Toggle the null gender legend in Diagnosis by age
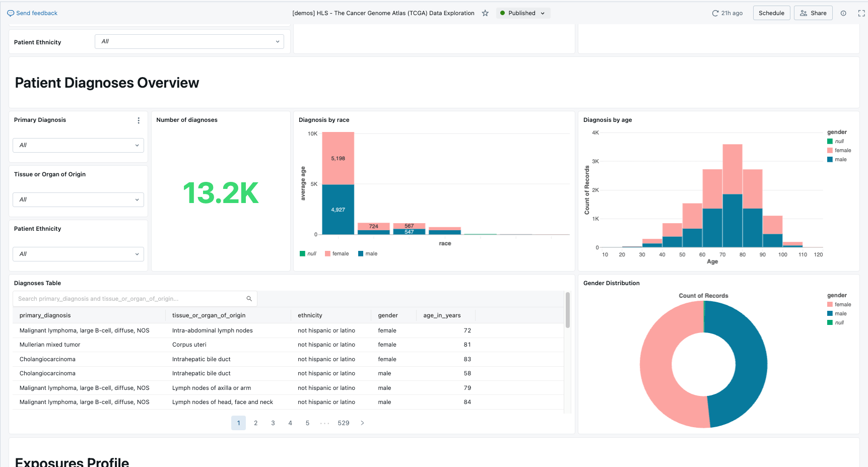Screen dimensions: 868x467 pos(835,141)
